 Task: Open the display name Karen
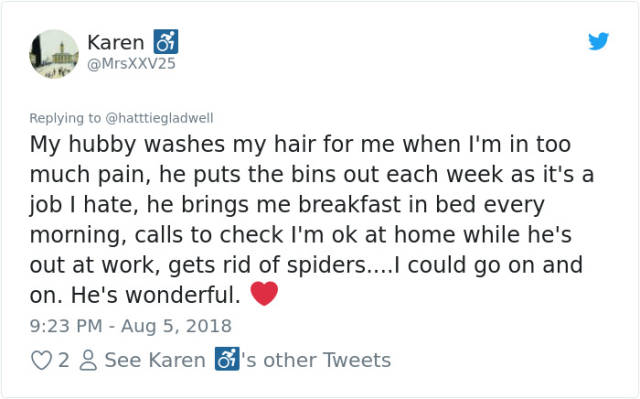(116, 42)
